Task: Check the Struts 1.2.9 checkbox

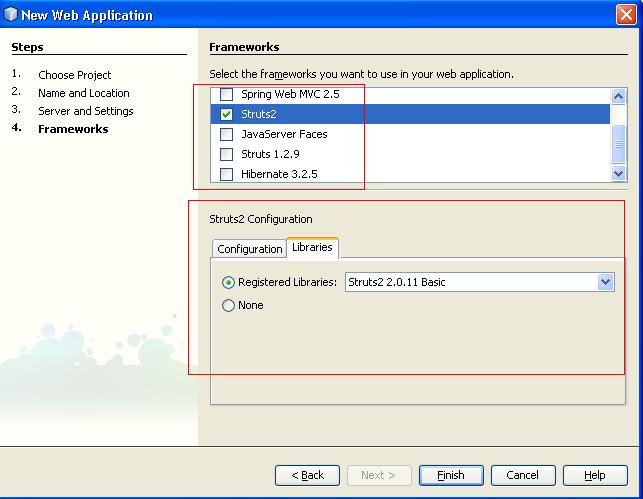Action: point(226,154)
